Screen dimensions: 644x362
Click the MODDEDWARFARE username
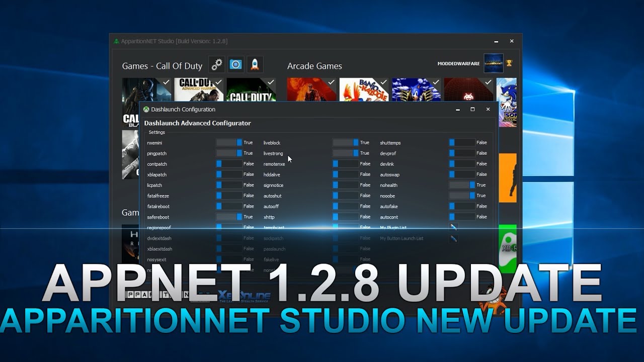pos(458,64)
